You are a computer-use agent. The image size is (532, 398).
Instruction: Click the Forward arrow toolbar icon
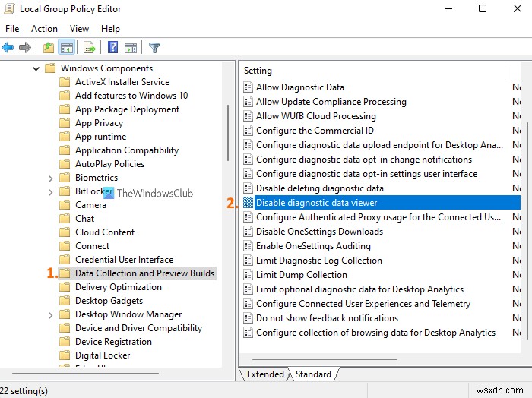25,47
